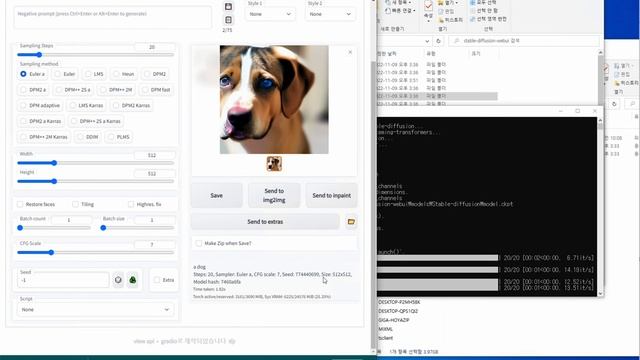Viewport: 640px width, 360px height.
Task: Enable the Restore faces checkbox
Action: tap(20, 204)
